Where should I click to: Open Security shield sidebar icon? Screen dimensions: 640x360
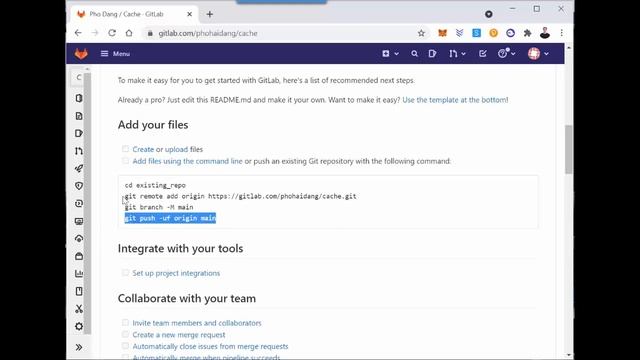(x=79, y=186)
